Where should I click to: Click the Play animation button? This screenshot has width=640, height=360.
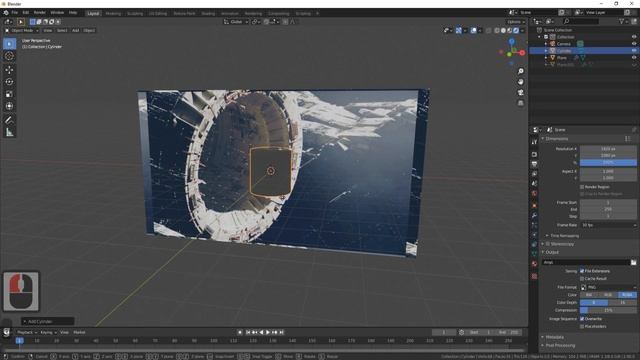(268, 333)
